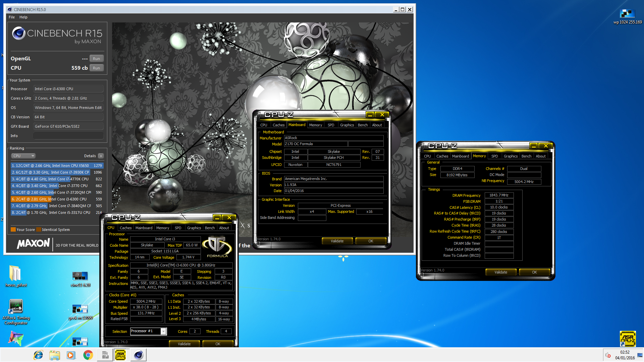Image resolution: width=644 pixels, height=362 pixels.
Task: Open the CPU-Z ASRock desktop shortcut
Action: (x=628, y=339)
